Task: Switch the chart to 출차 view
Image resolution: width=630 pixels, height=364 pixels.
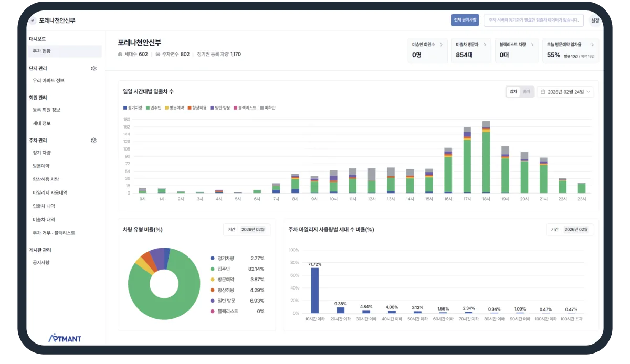Action: point(526,92)
